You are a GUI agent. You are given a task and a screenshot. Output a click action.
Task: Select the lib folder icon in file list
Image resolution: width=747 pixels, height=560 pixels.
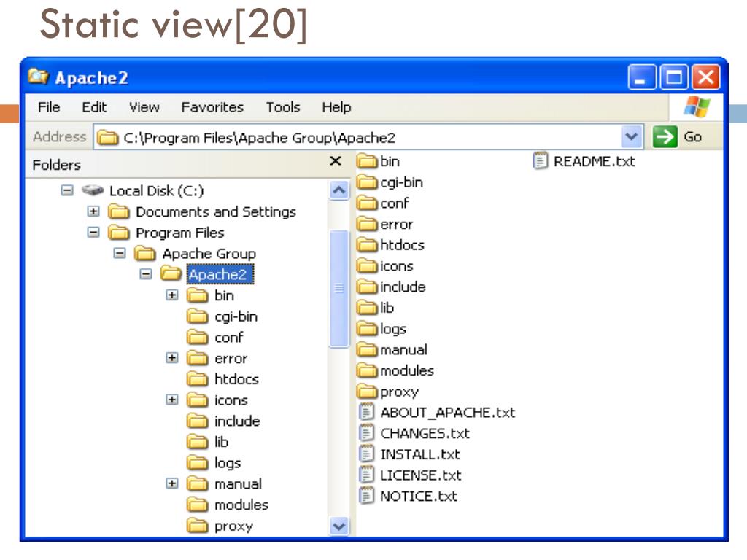coord(368,308)
